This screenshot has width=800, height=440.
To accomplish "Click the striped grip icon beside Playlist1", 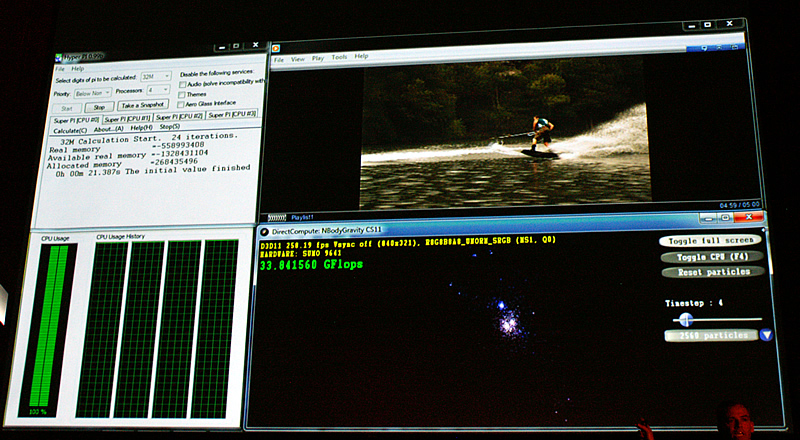I will pos(277,218).
